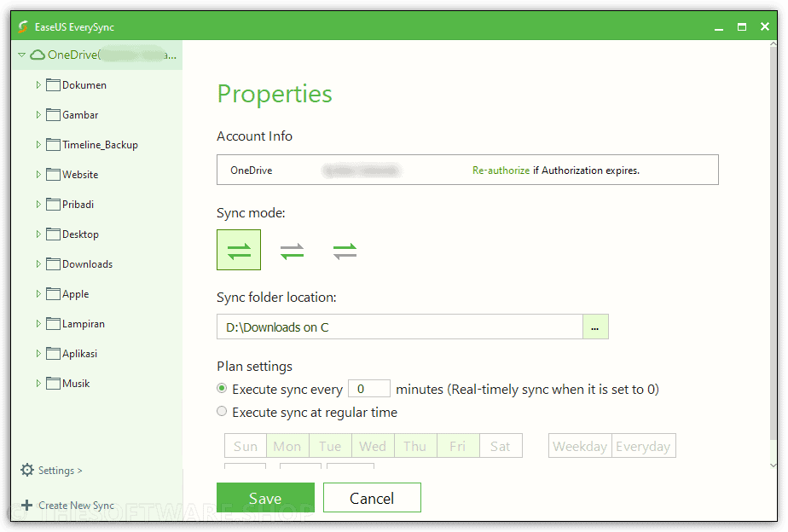
Task: Click the browse button for sync folder
Action: tap(595, 327)
